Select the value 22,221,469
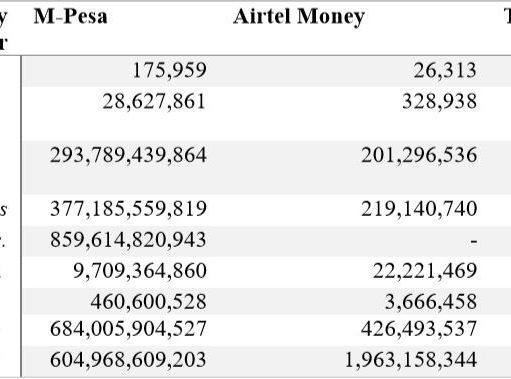 [425, 271]
